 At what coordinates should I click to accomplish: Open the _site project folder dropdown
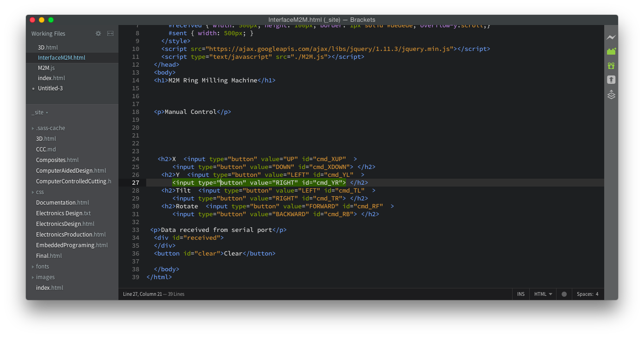coord(40,112)
